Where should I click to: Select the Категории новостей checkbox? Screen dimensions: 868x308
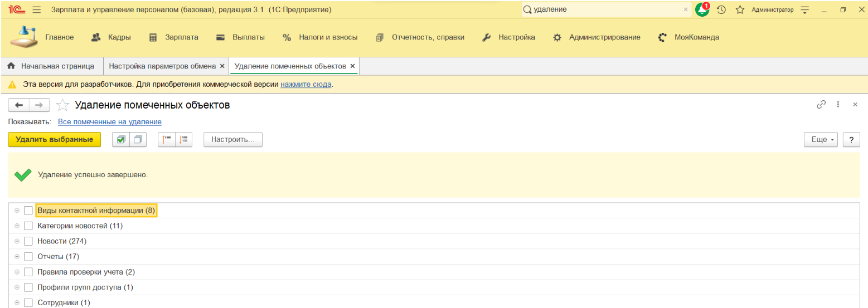click(x=28, y=226)
